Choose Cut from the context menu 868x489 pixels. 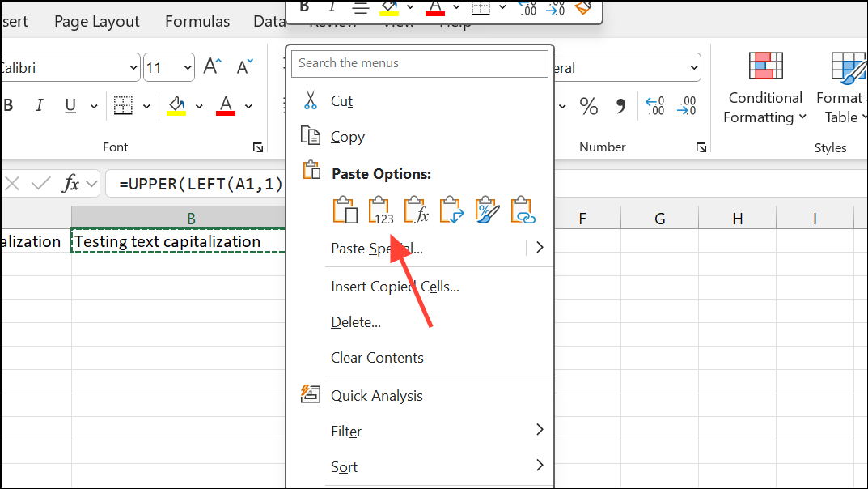[x=341, y=101]
